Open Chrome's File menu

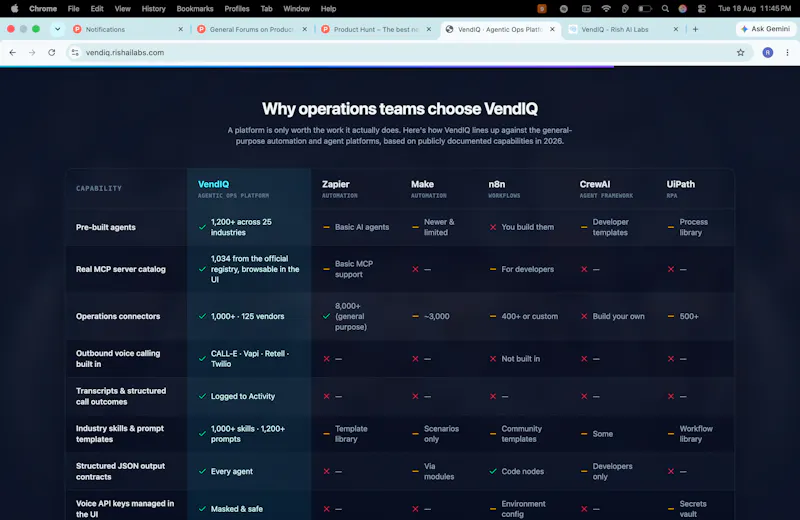73,9
